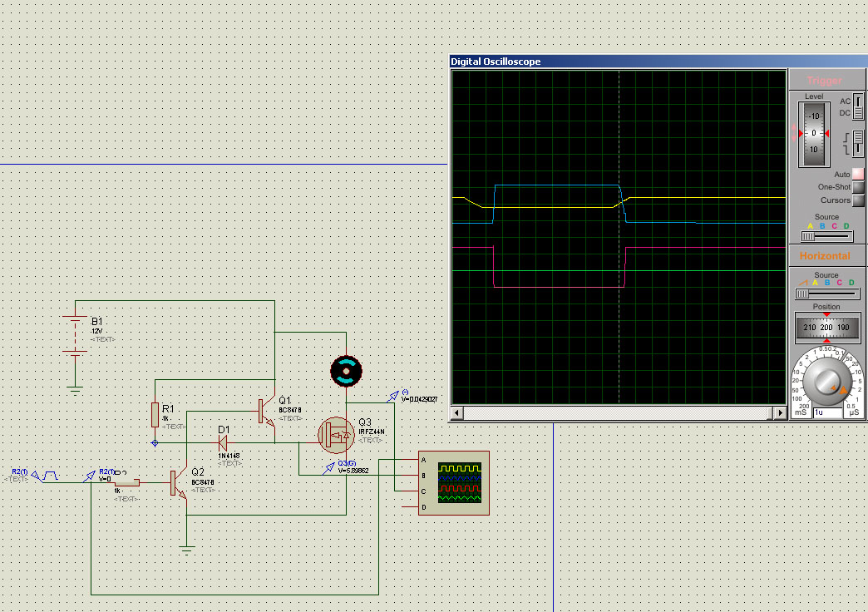
Task: Select the Q3 IRFZ44N MOSFET symbol
Action: 337,433
